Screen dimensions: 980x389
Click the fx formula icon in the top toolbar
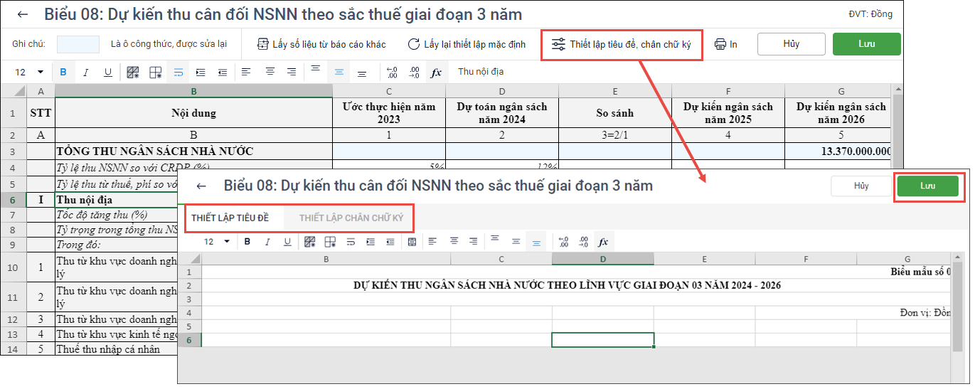tap(436, 72)
